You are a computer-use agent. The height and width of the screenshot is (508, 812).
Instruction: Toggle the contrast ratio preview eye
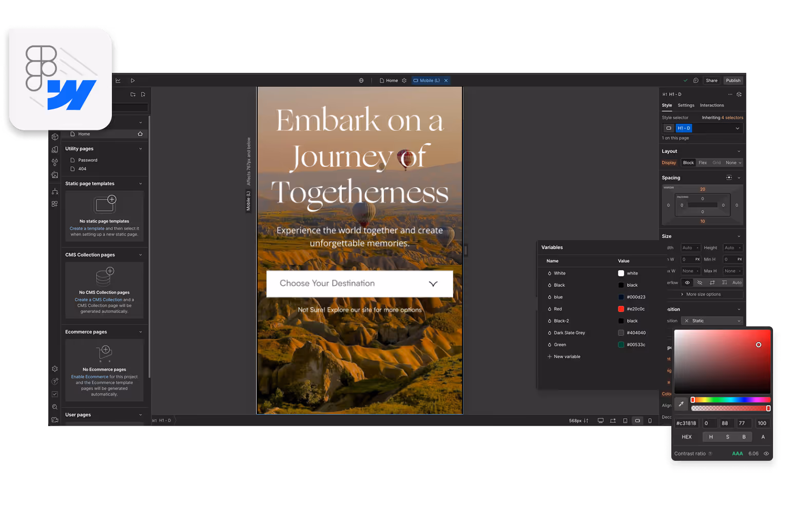click(766, 454)
